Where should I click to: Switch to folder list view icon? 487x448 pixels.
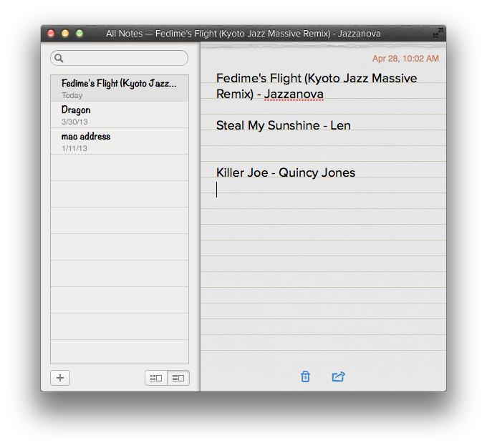(156, 378)
